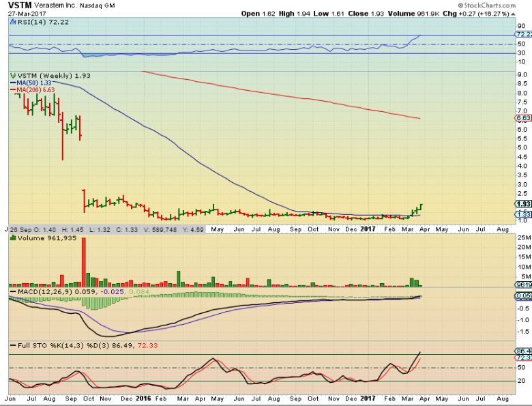Click the MACD(12,26,9) legend label

pos(45,291)
